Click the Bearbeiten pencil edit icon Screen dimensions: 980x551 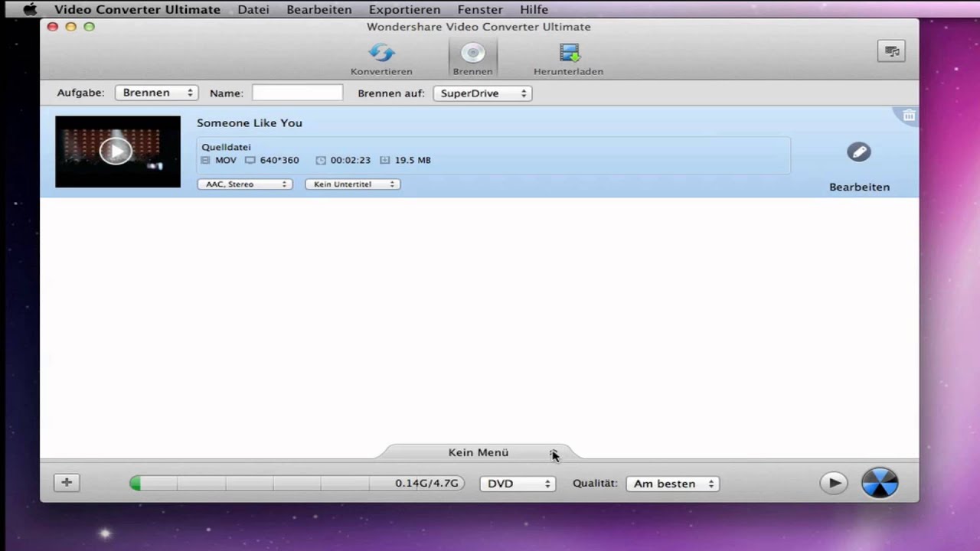pyautogui.click(x=859, y=152)
